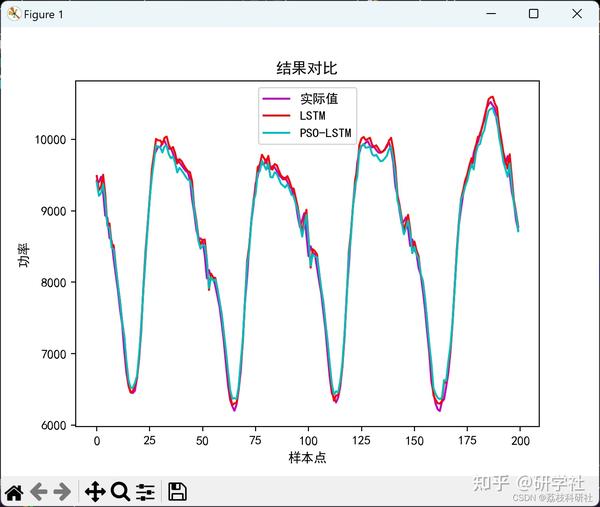600x507 pixels.
Task: Reset plot with the Home icon
Action: (14, 492)
